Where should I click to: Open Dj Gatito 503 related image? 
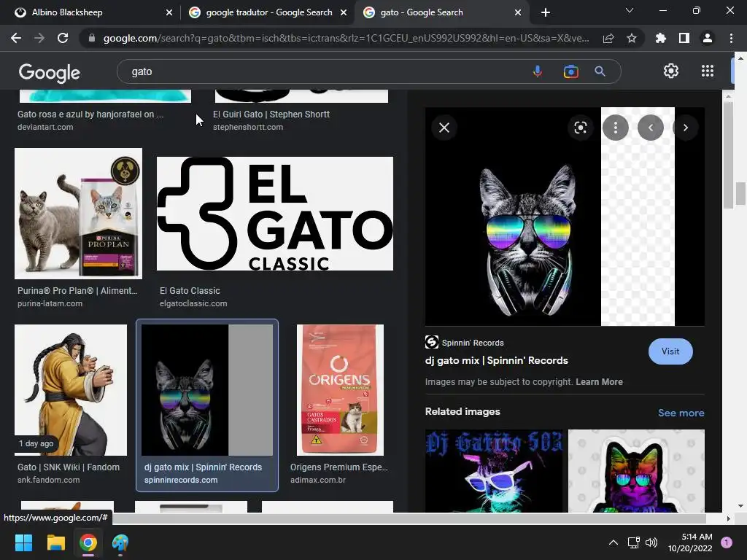tap(494, 471)
